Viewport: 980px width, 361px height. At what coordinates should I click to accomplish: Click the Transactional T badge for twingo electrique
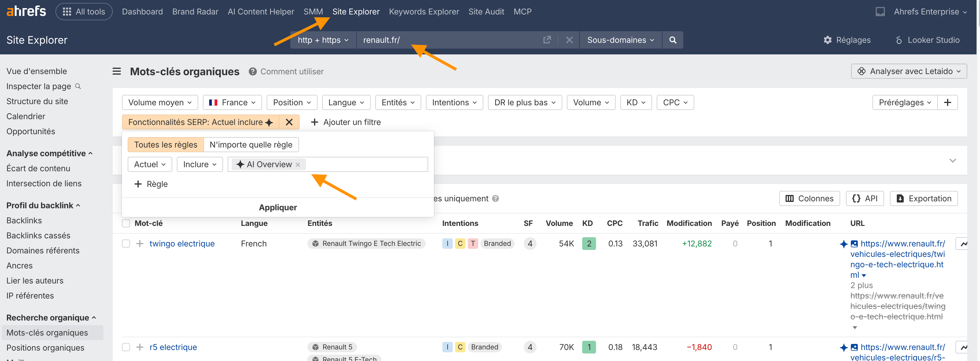(x=473, y=244)
